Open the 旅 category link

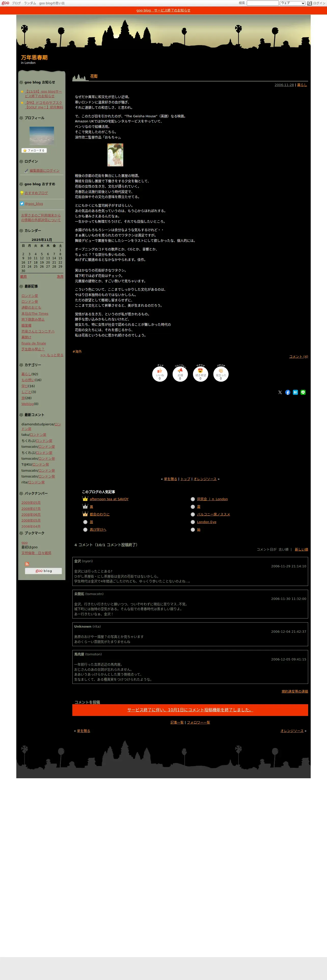[23, 398]
